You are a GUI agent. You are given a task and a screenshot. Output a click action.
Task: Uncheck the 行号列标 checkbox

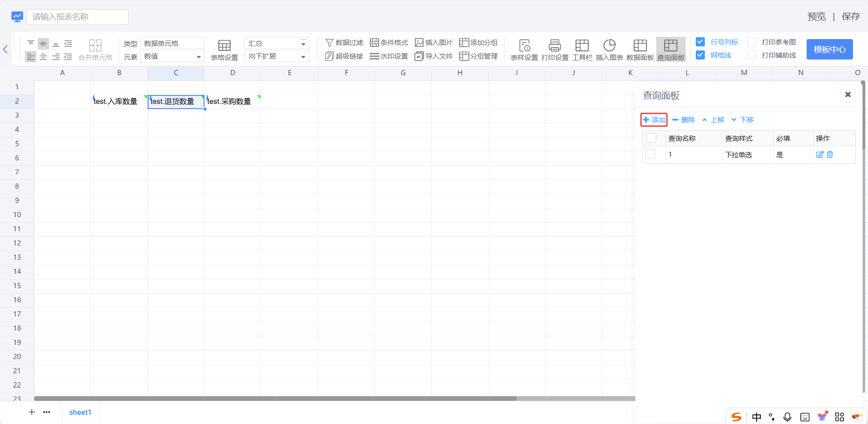pyautogui.click(x=700, y=42)
